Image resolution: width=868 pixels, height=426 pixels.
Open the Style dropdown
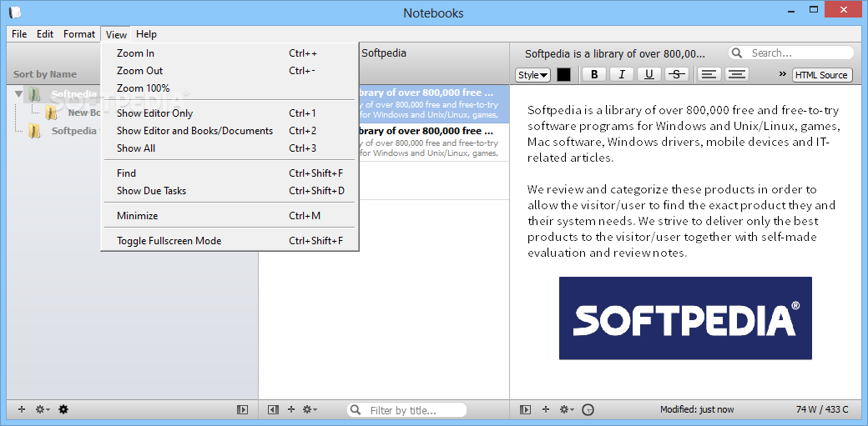(x=532, y=75)
